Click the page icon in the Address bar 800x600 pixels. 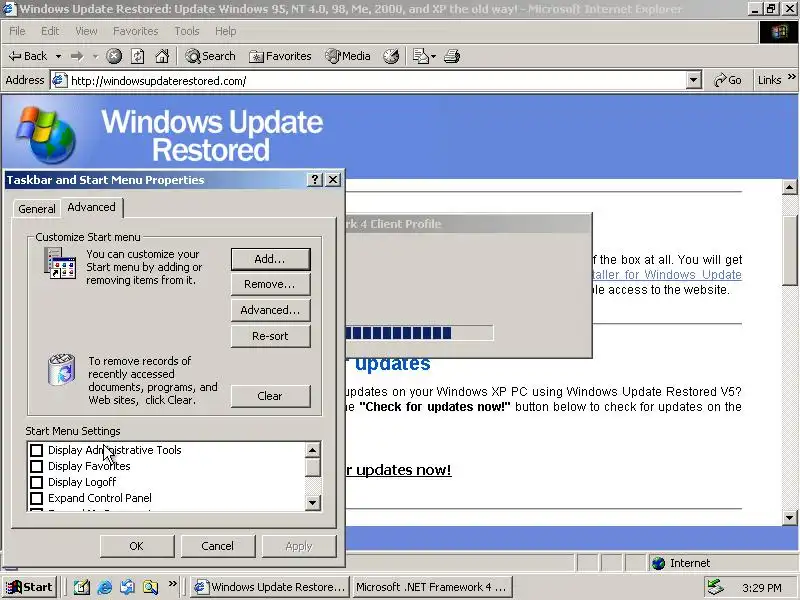60,81
